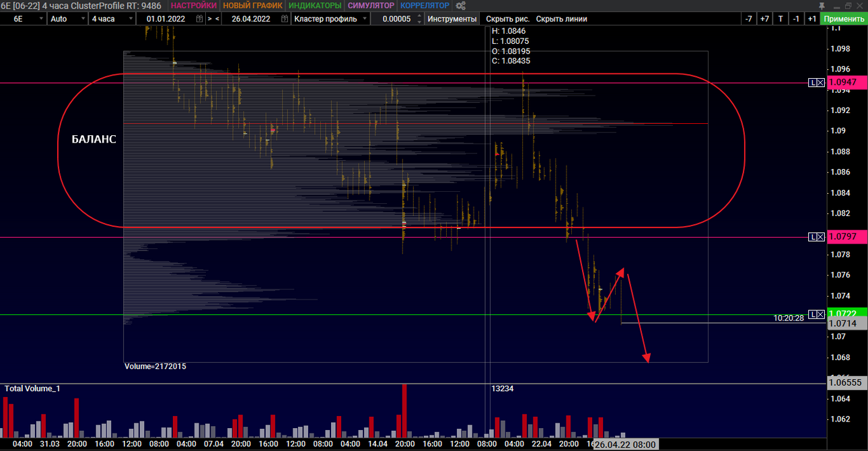Image resolution: width=868 pixels, height=451 pixels.
Task: Click the БАЛАНС text annotation
Action: pyautogui.click(x=94, y=140)
